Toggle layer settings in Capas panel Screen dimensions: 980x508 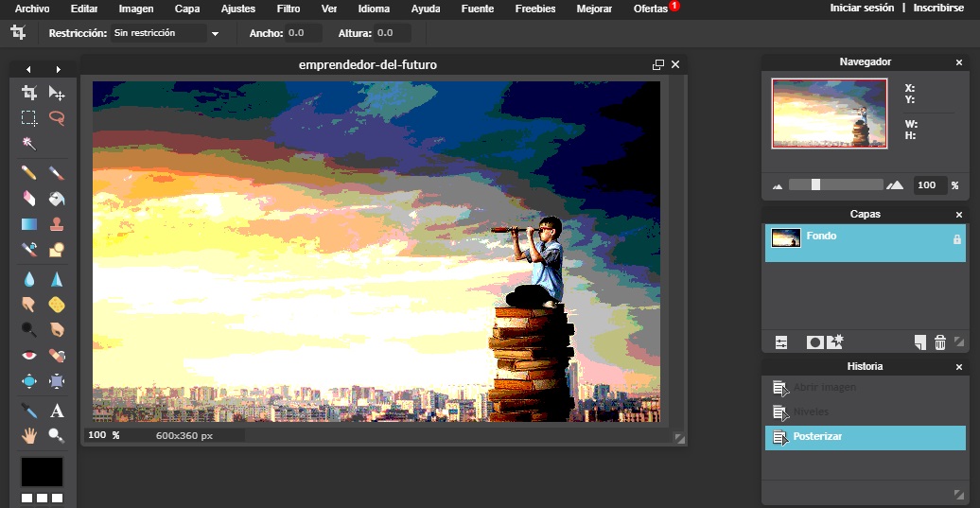click(x=781, y=342)
